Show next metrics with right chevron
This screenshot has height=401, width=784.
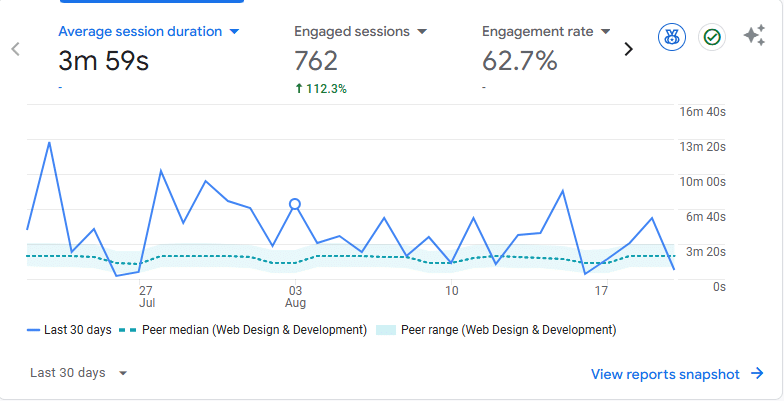tap(628, 49)
